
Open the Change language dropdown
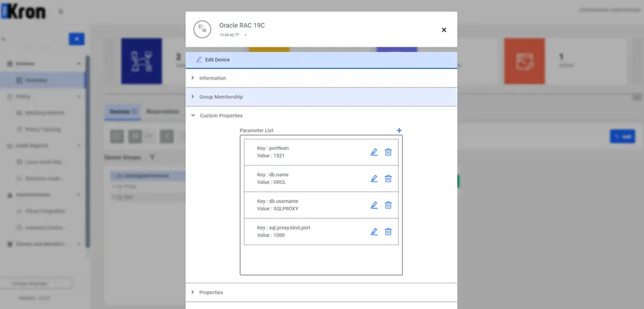tap(37, 283)
